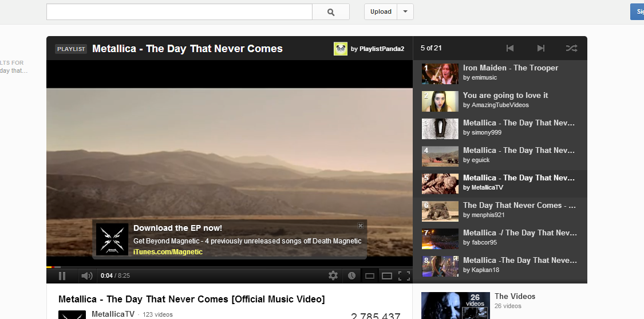Click the video title below the player
The height and width of the screenshot is (319, 644).
coord(191,300)
